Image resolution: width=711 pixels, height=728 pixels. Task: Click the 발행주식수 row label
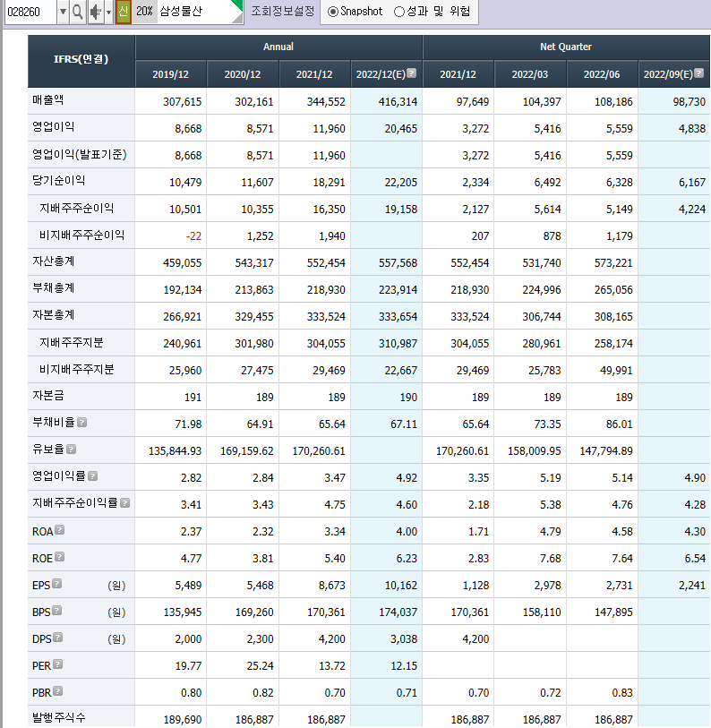(x=58, y=718)
